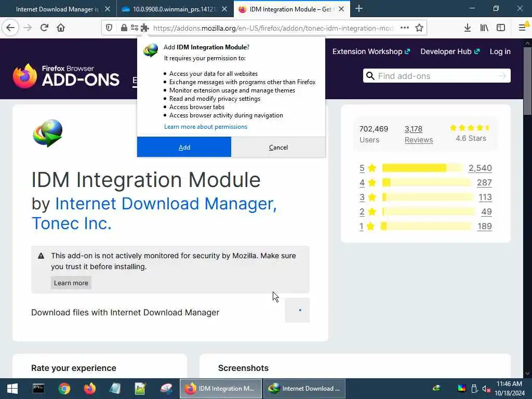Show 5 star reviews bar

coord(422,168)
